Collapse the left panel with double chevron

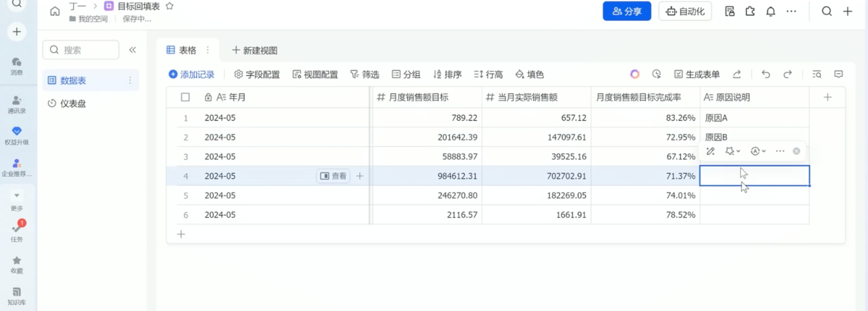pos(132,50)
